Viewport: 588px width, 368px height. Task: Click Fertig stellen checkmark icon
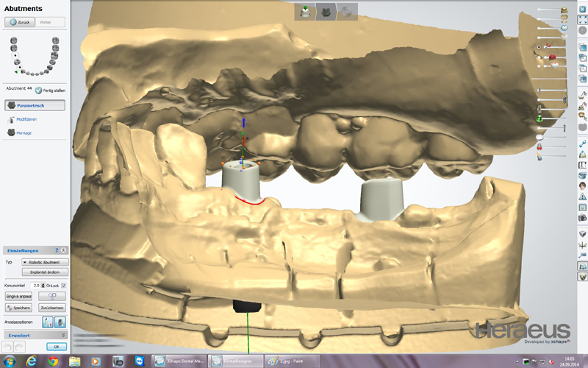[38, 90]
